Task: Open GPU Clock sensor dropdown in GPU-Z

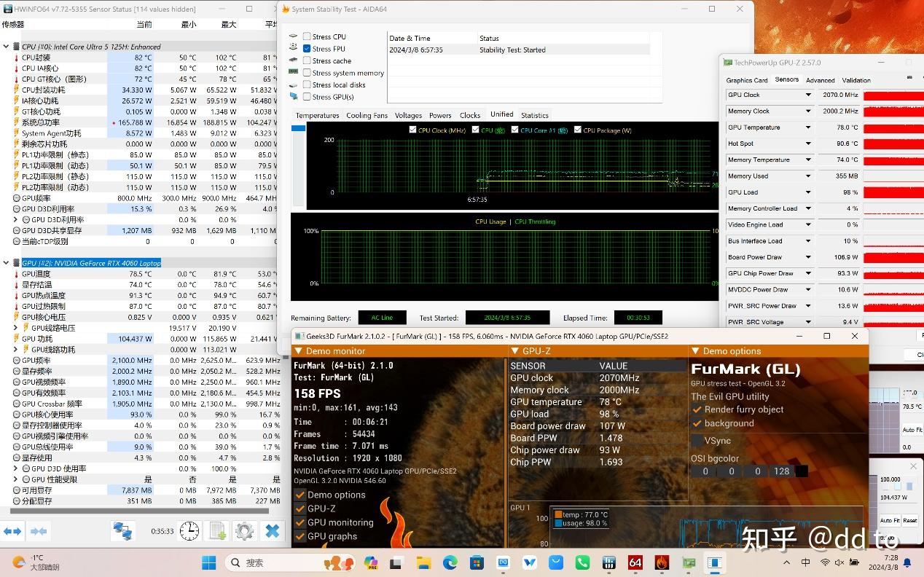Action: coord(807,95)
